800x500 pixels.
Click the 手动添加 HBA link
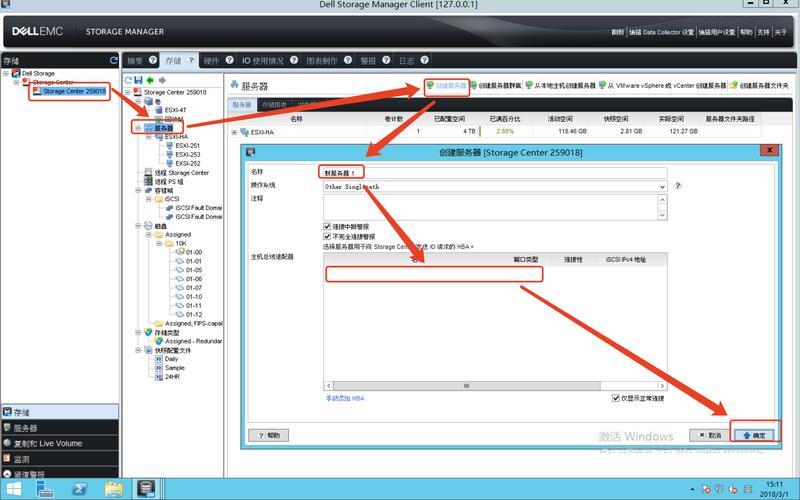point(345,398)
